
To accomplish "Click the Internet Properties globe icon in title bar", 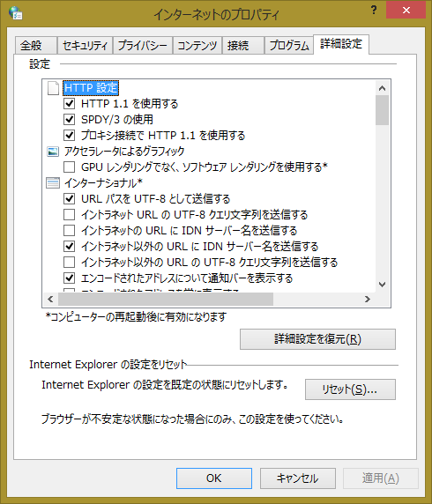I will coord(15,13).
